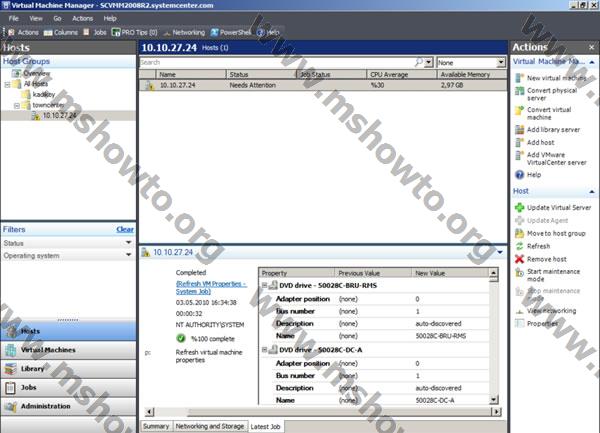Open the View menu
This screenshot has height=433, width=600.
[x=36, y=18]
